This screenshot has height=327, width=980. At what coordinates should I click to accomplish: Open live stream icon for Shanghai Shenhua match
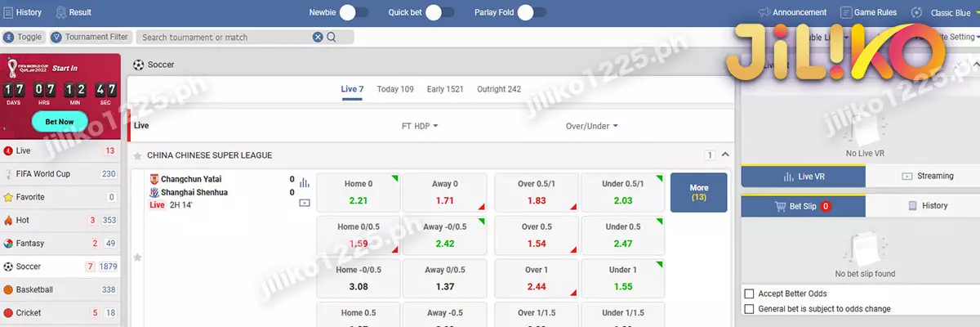(305, 202)
